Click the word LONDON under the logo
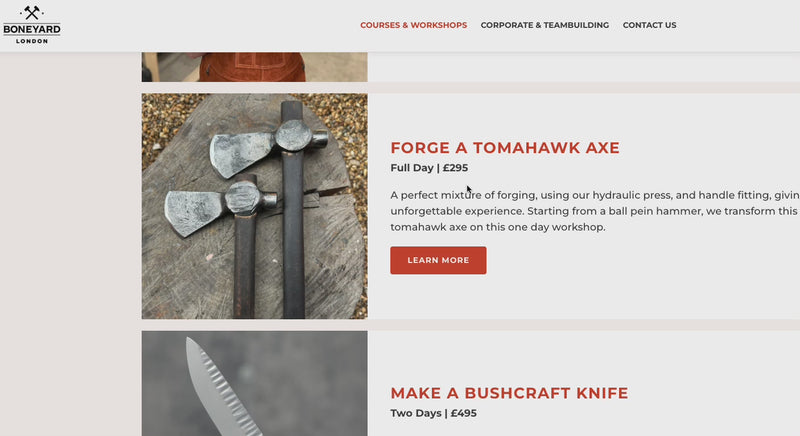 point(32,41)
